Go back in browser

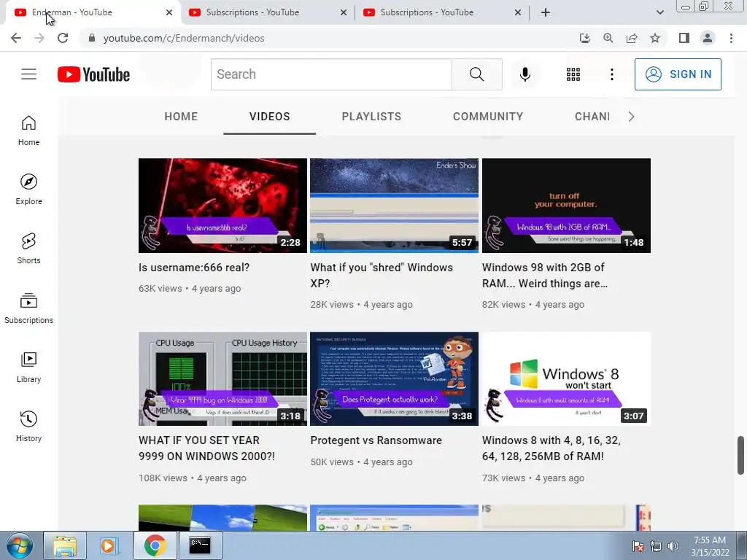coord(16,38)
